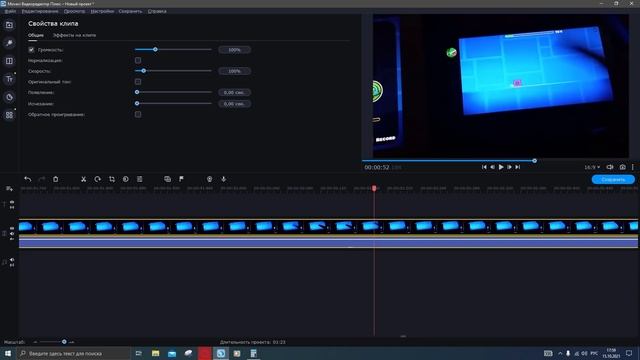The width and height of the screenshot is (640, 360).
Task: Toggle the Громкость checkbox
Action: coord(31,50)
